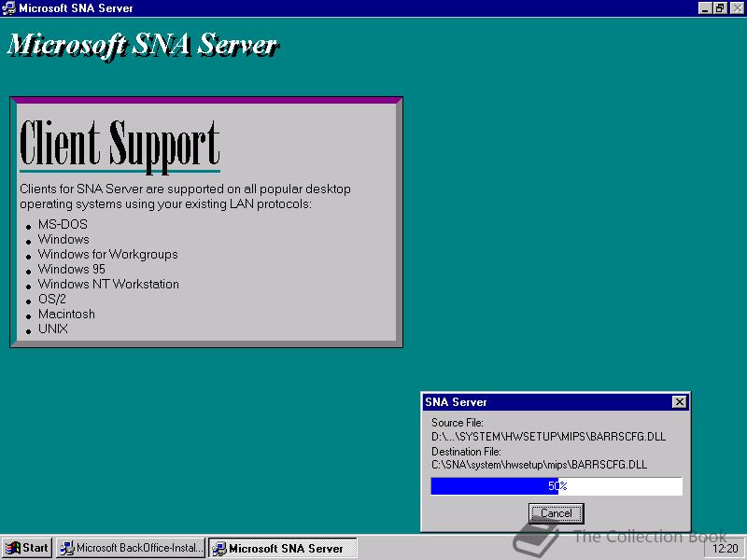
Task: Switch to Microsoft BackOffice-Install taskbar button
Action: coord(131,548)
